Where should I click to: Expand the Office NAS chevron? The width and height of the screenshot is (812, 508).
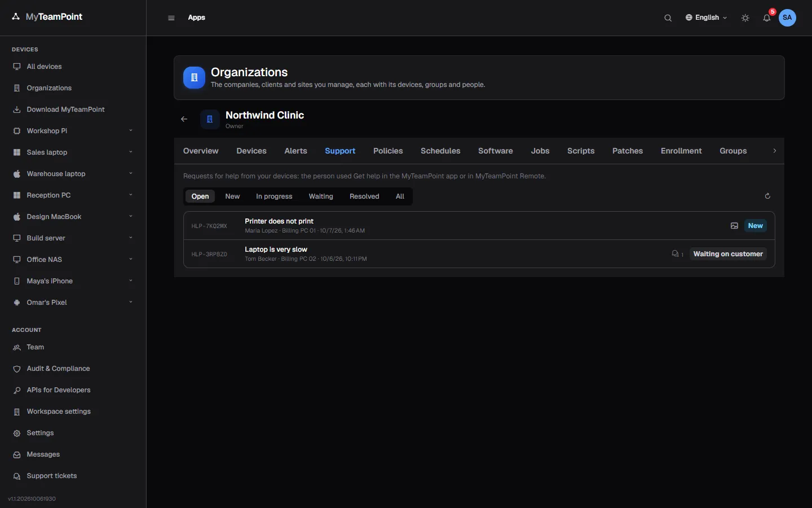point(131,259)
